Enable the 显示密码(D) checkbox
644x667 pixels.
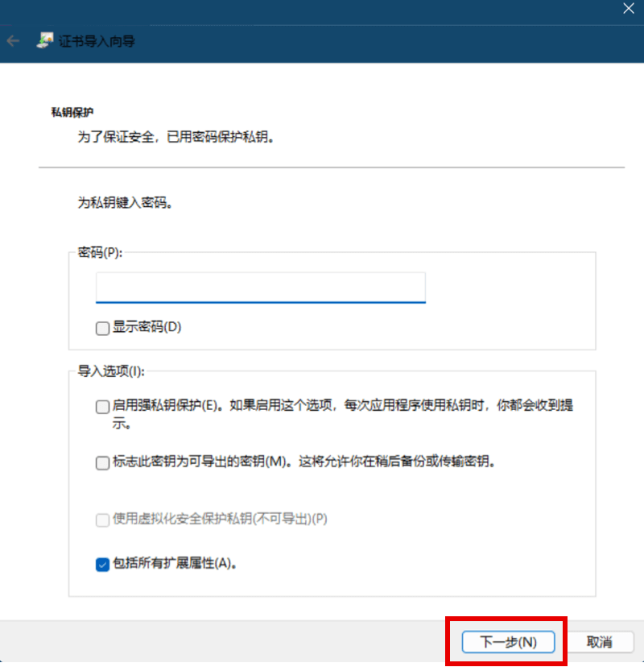point(102,328)
